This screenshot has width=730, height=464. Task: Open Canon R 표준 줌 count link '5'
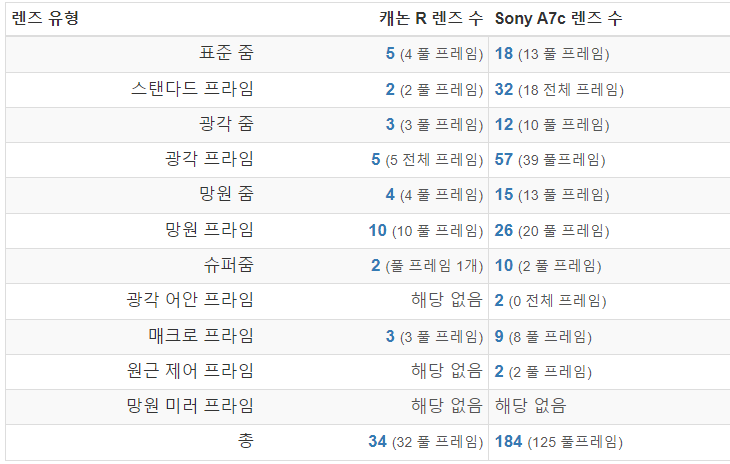click(x=390, y=54)
